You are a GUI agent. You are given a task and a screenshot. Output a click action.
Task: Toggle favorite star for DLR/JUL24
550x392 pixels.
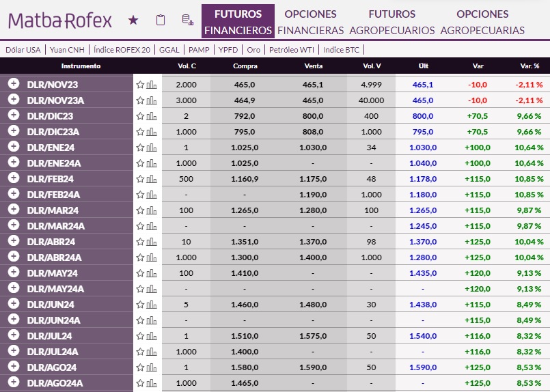click(140, 336)
